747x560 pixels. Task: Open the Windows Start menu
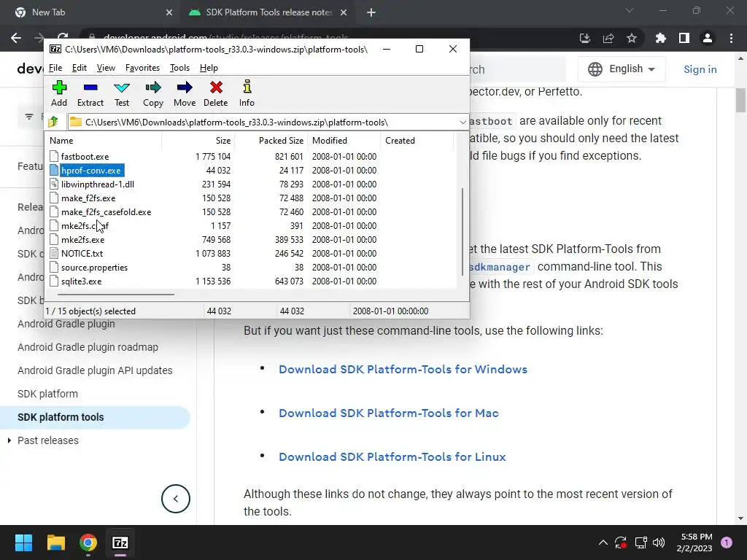23,542
